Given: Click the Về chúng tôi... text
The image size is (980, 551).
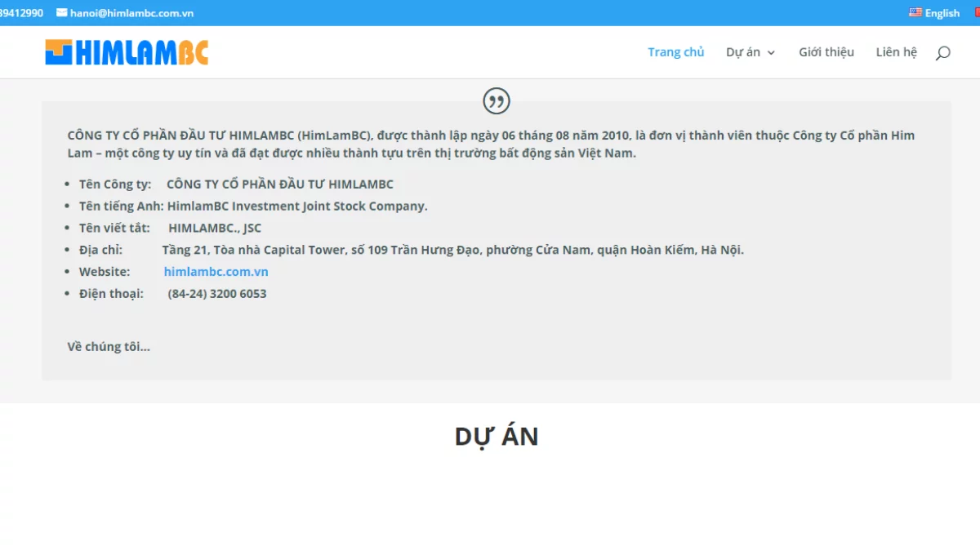Looking at the screenshot, I should [109, 347].
